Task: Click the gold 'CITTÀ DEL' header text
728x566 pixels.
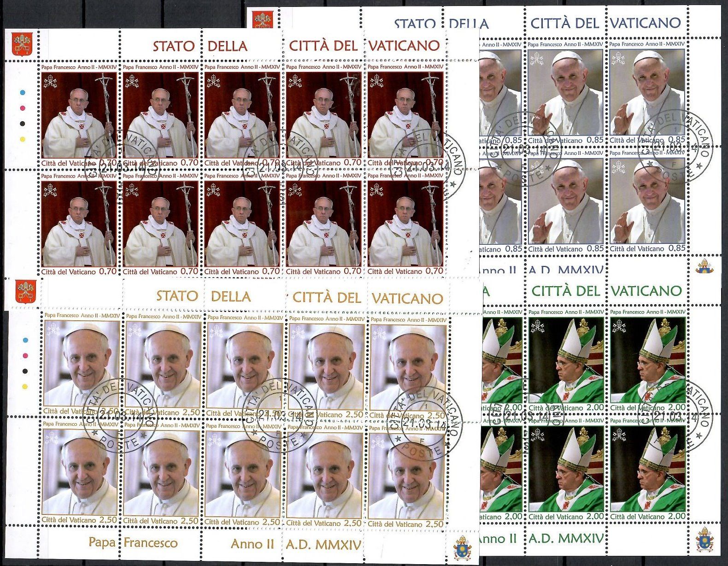Action: pos(327,297)
